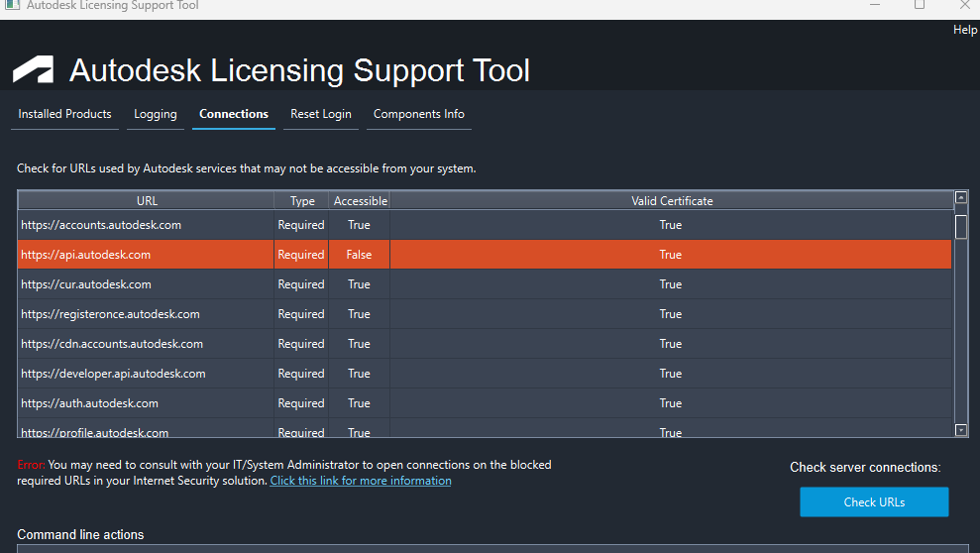The image size is (980, 553).
Task: Click the Check server connections label
Action: pyautogui.click(x=865, y=468)
